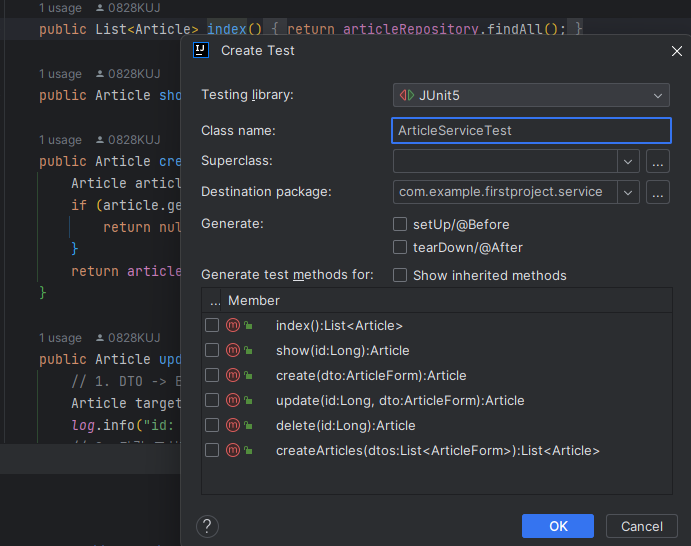Expand the Superclass dropdown arrow
Screen dimensions: 691x546
(628, 161)
